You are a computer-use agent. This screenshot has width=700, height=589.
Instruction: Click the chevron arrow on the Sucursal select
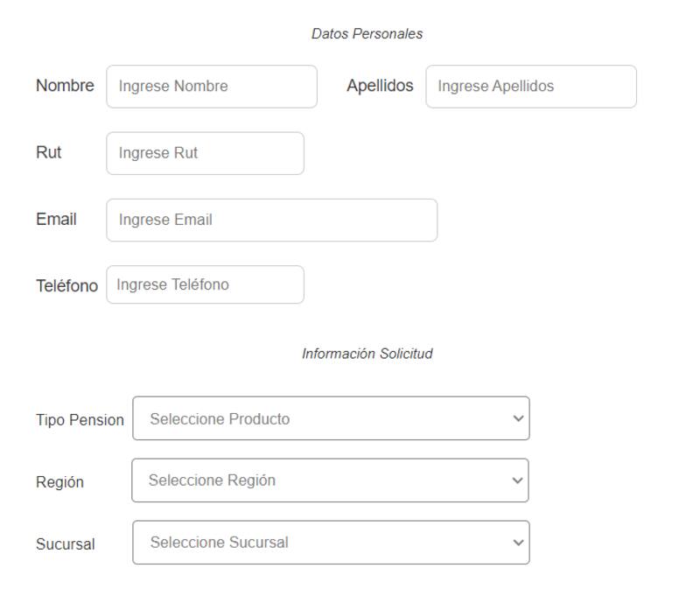[x=516, y=543]
